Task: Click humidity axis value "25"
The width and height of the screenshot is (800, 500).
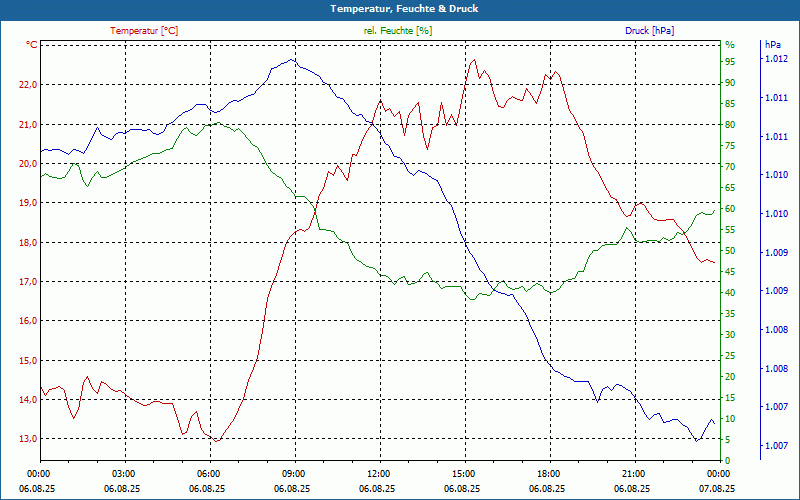Action: [730, 356]
